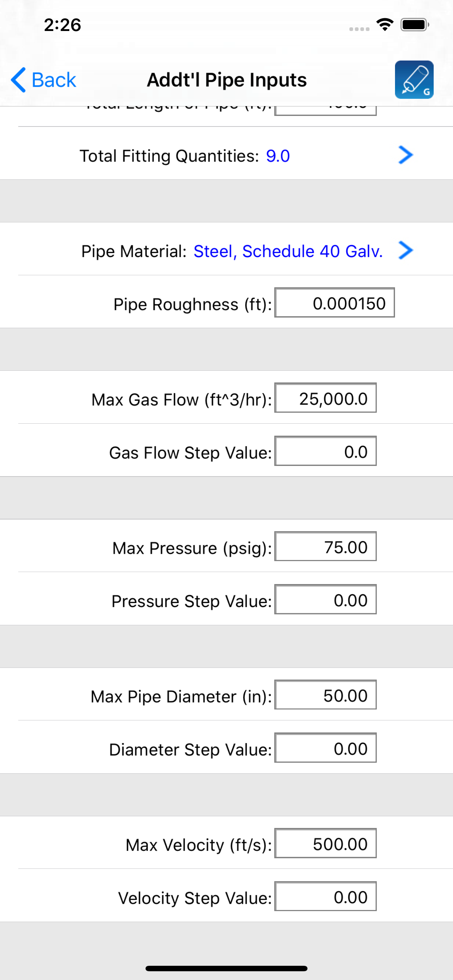This screenshot has height=980, width=453.
Task: Tap the battery indicator icon
Action: pos(415,25)
